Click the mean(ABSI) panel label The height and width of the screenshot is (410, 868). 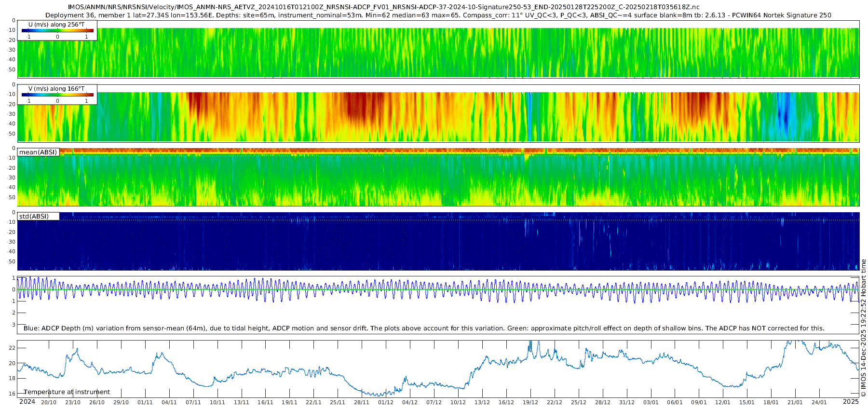[38, 152]
